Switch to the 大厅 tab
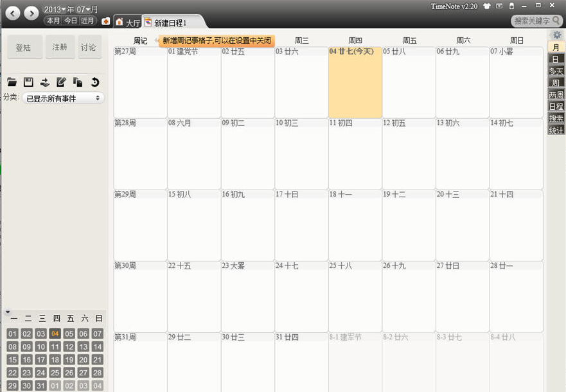The height and width of the screenshot is (392, 566). (127, 22)
